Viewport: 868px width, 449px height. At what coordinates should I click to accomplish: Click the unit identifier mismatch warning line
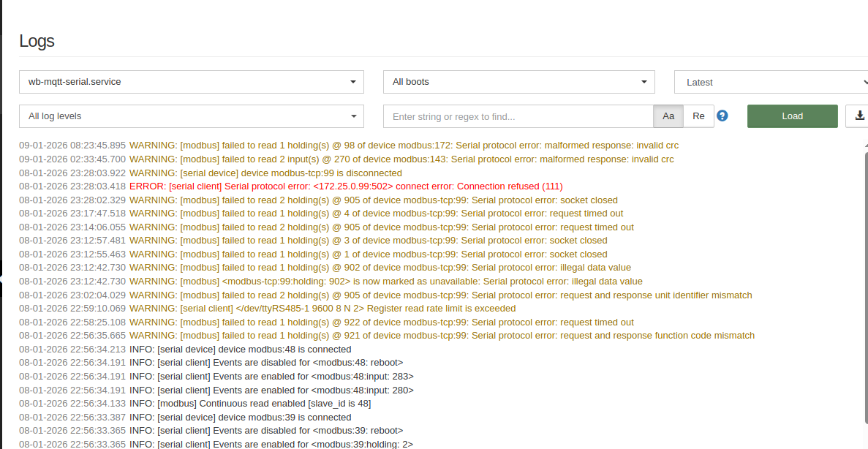click(x=440, y=295)
